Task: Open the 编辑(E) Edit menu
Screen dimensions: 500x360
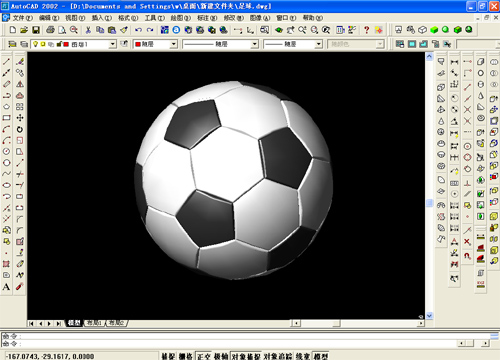Action: [49, 18]
